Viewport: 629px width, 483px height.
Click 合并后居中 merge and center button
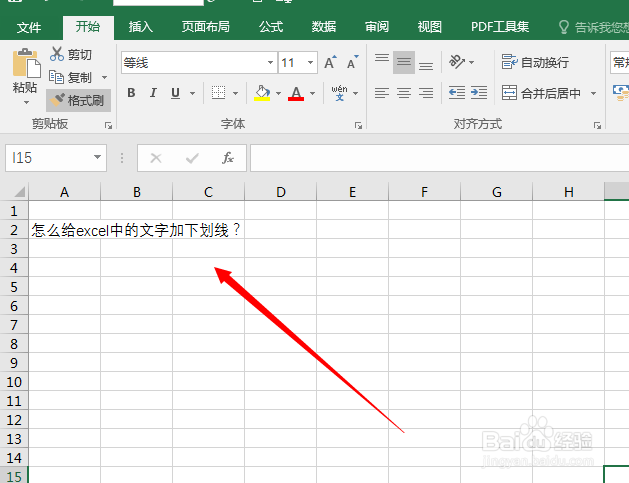(541, 93)
